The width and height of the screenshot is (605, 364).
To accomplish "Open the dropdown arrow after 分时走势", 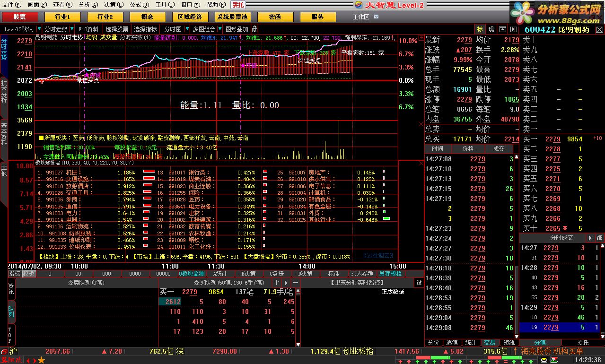I will tap(71, 29).
